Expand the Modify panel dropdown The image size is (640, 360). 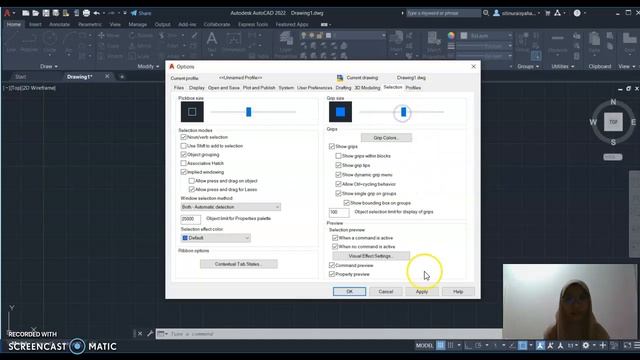tap(148, 66)
